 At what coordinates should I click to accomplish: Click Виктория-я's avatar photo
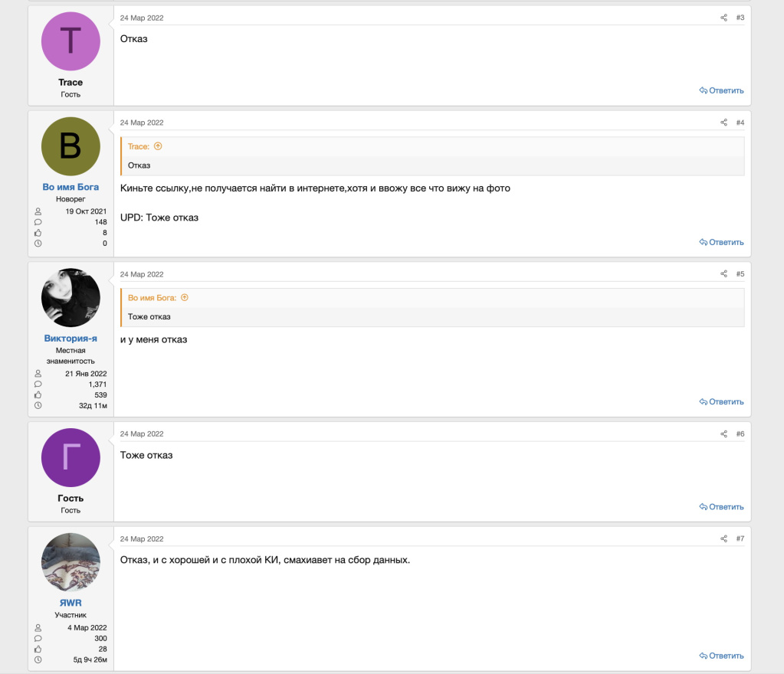point(71,298)
